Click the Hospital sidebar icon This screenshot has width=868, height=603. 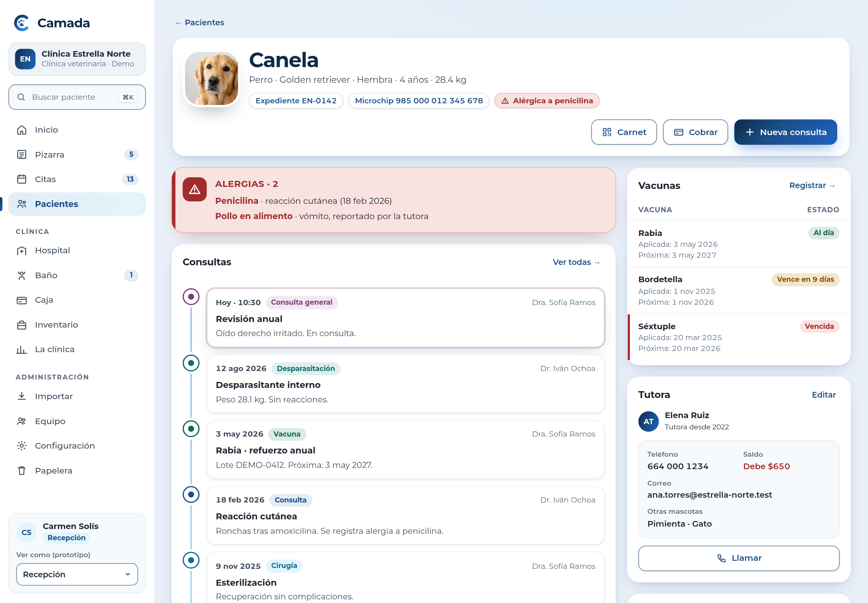coord(22,251)
